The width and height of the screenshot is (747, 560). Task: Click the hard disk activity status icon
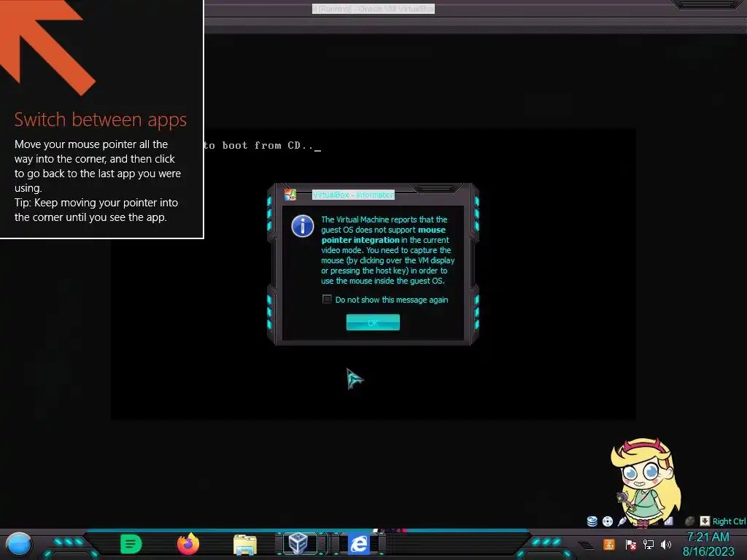pyautogui.click(x=592, y=521)
